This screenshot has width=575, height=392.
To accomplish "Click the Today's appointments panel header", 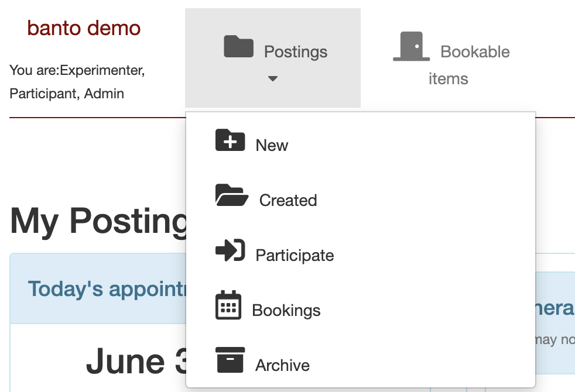I will (105, 289).
